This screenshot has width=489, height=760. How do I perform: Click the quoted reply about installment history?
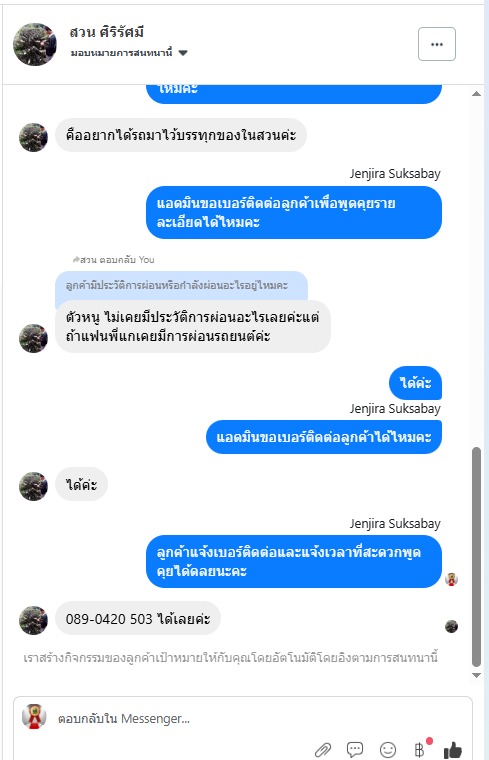tap(181, 285)
